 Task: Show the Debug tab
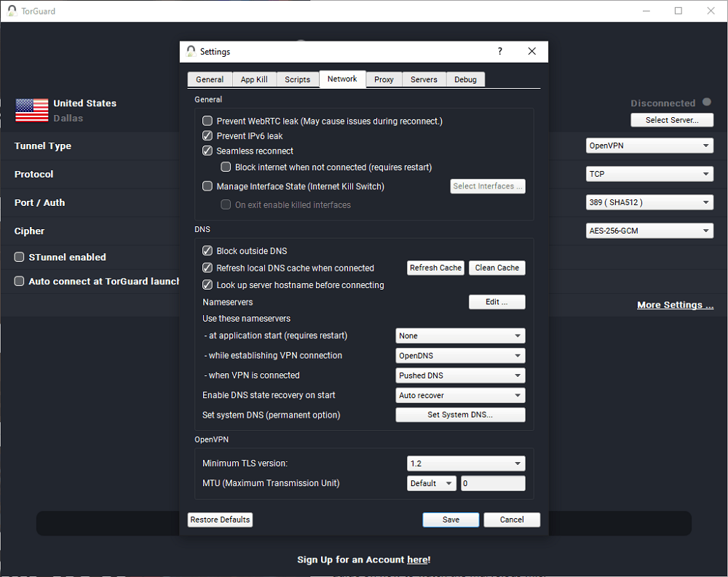tap(466, 79)
